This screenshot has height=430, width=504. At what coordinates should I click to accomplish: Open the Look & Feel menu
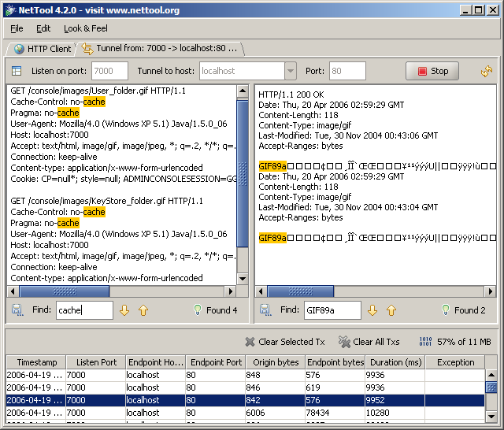click(x=85, y=28)
